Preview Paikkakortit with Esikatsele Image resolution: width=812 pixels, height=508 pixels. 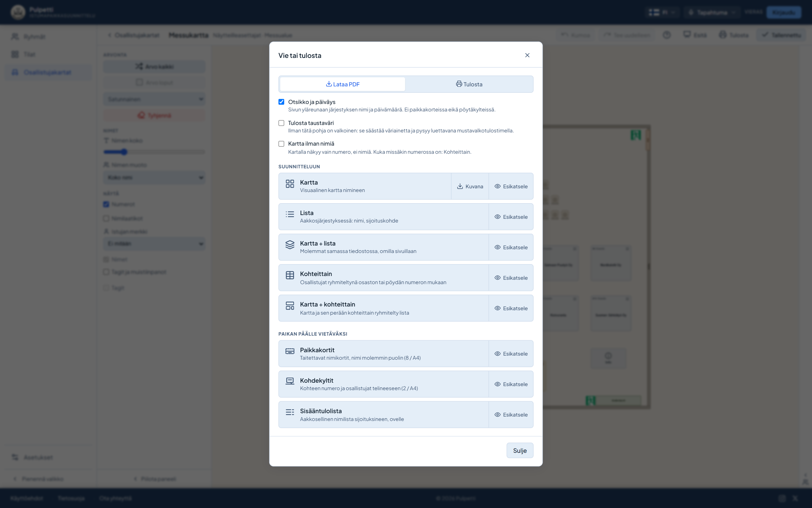click(511, 354)
